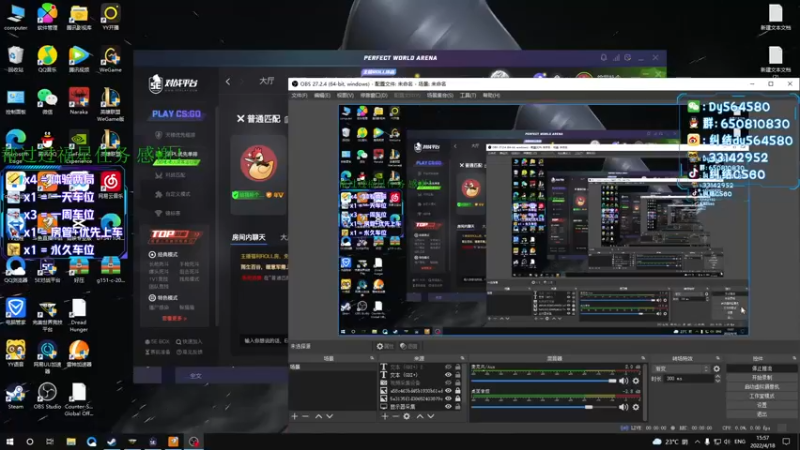This screenshot has width=800, height=450.
Task: Open OBS Studio desktop shortcut
Action: (x=47, y=396)
